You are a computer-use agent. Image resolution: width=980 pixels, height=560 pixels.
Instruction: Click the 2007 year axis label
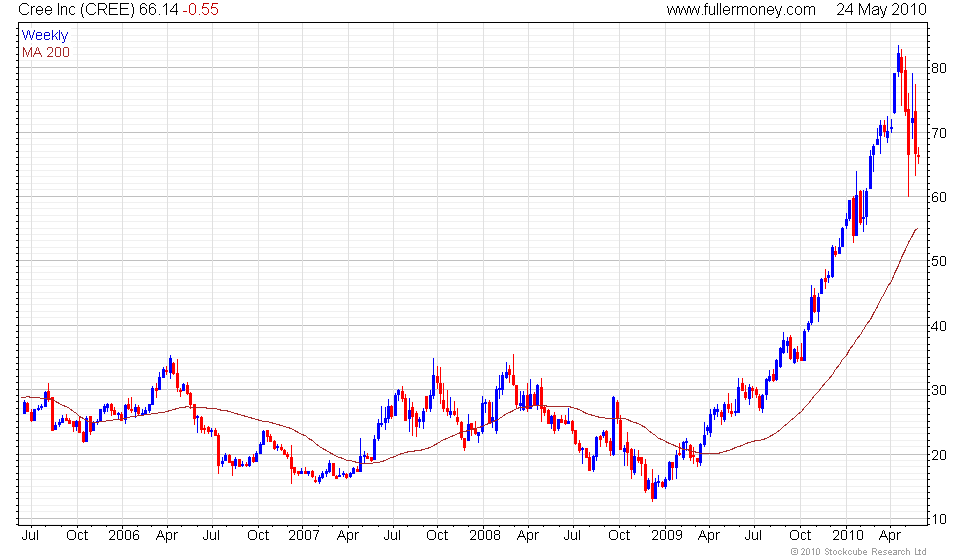click(x=304, y=536)
